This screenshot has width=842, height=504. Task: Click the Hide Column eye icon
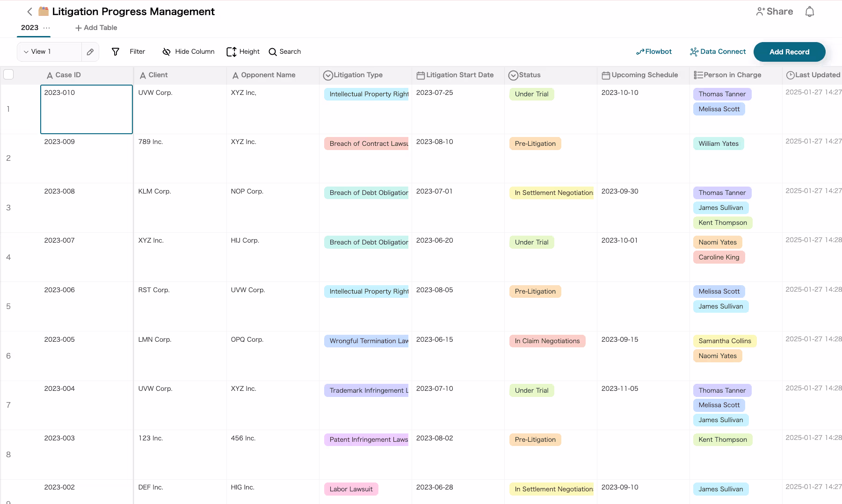tap(166, 52)
